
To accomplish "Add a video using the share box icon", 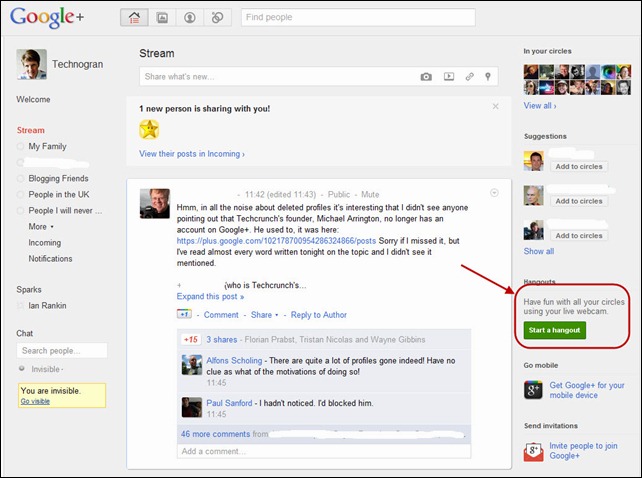I will [449, 77].
